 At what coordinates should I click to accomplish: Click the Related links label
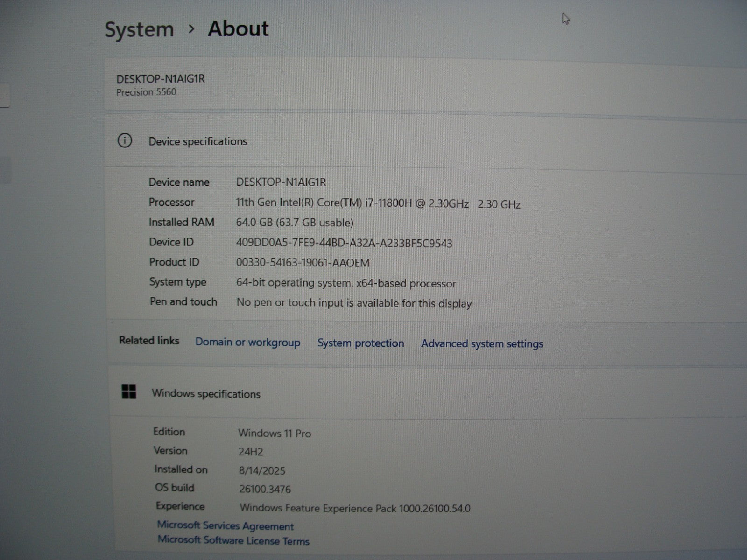point(149,341)
